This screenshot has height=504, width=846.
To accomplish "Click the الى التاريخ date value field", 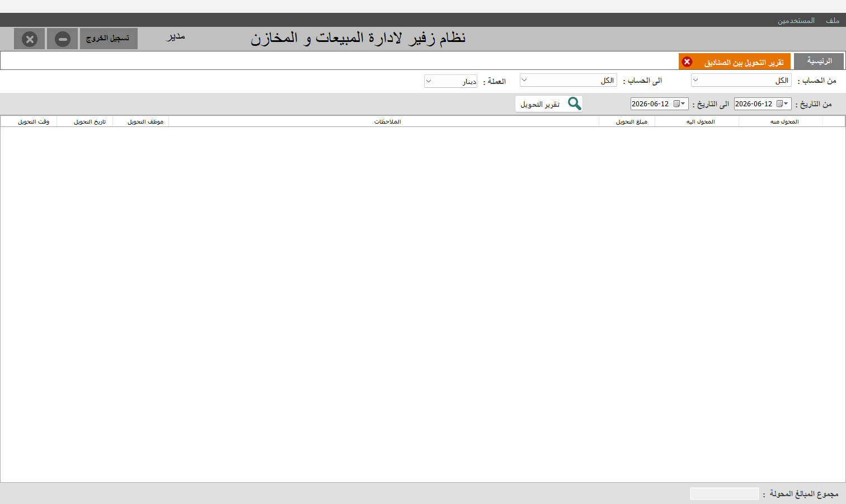I will coord(651,104).
